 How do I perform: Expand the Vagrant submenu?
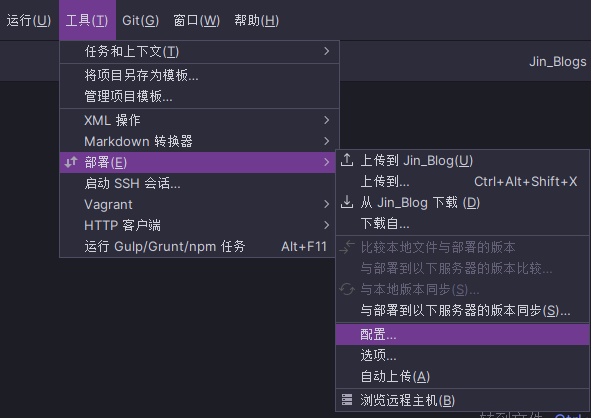point(198,204)
